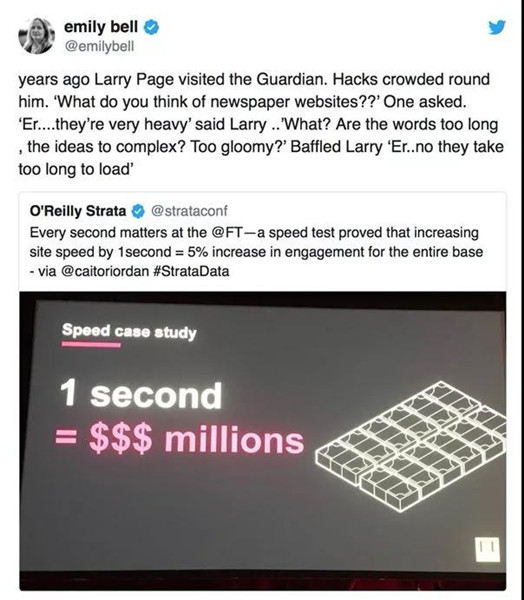The image size is (524, 600).
Task: Click the small white square logo on slide
Action: [x=487, y=549]
